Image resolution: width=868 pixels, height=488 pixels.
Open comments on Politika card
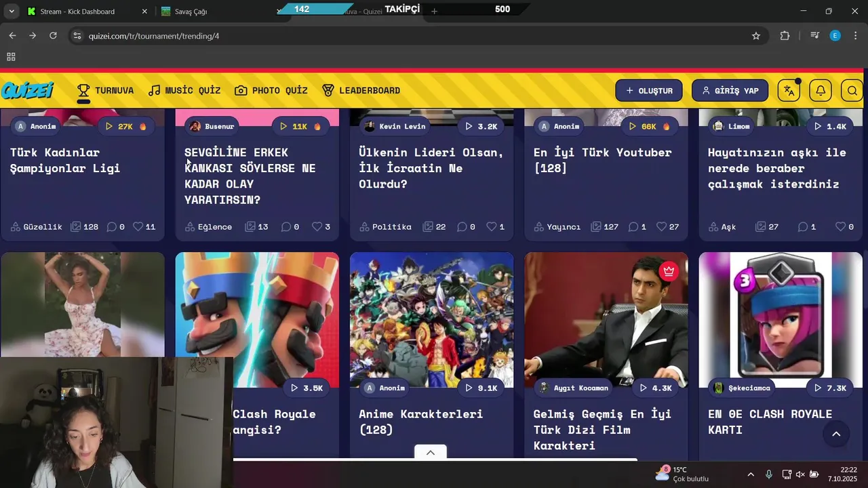(462, 226)
